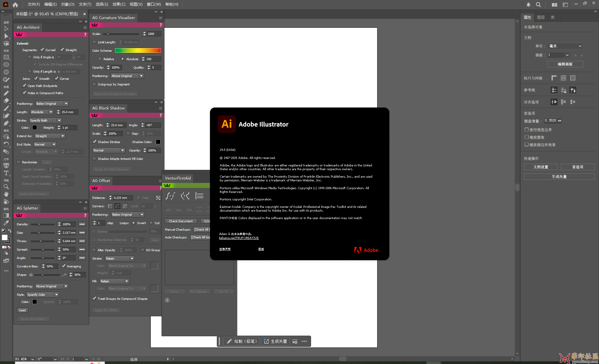Image resolution: width=599 pixels, height=364 pixels.
Task: Enable Limit Length checkbox
Action: [94, 42]
